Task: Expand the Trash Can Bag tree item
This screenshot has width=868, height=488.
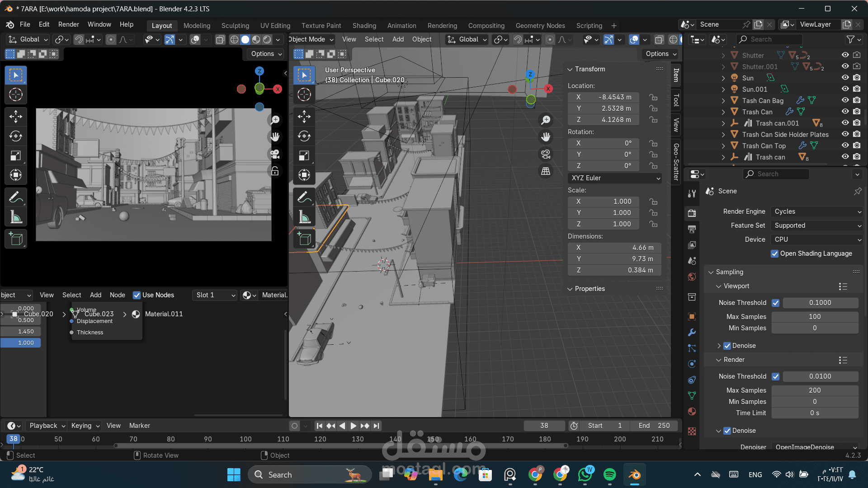Action: coord(723,101)
